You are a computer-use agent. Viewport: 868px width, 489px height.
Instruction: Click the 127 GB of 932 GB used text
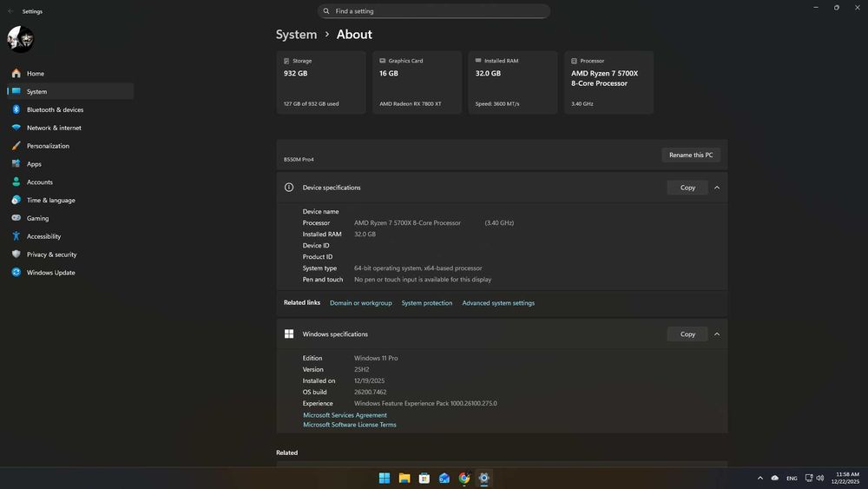tap(311, 103)
